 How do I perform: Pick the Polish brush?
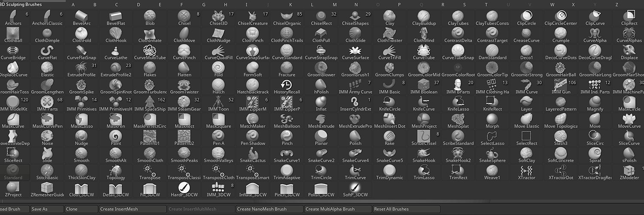click(x=355, y=138)
